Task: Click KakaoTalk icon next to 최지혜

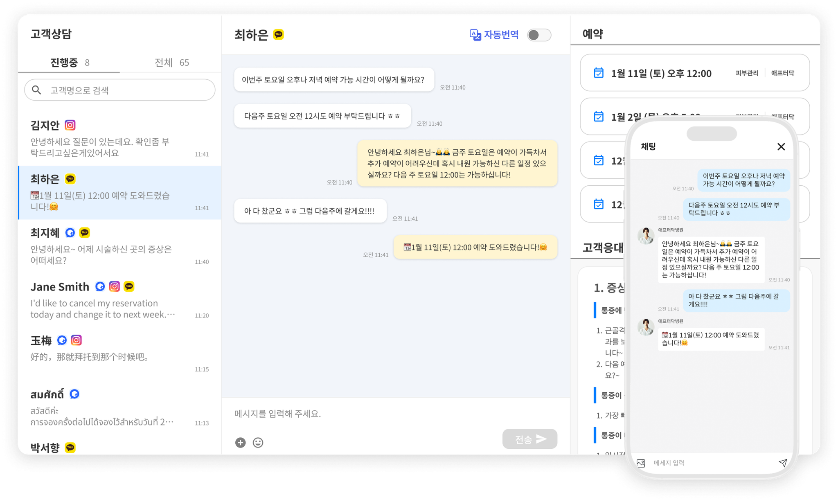Action: pos(85,233)
